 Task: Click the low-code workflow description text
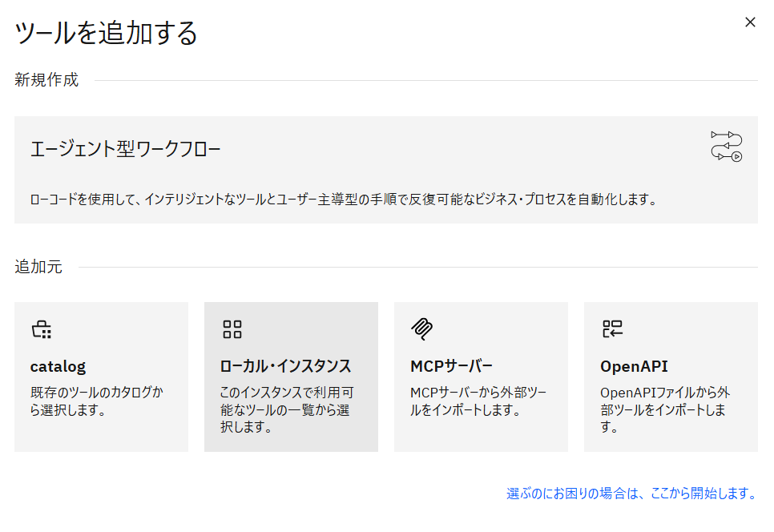click(x=343, y=199)
